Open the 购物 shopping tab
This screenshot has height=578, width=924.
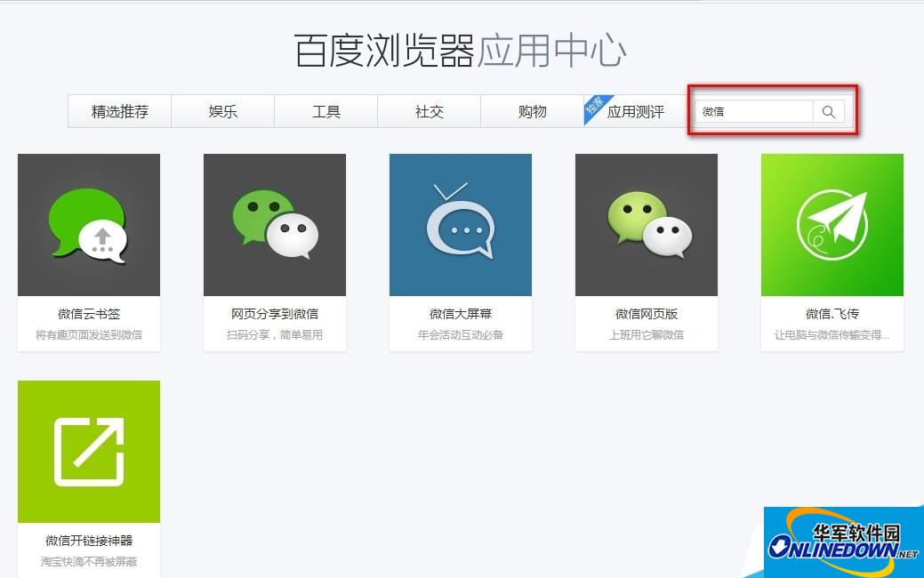532,111
